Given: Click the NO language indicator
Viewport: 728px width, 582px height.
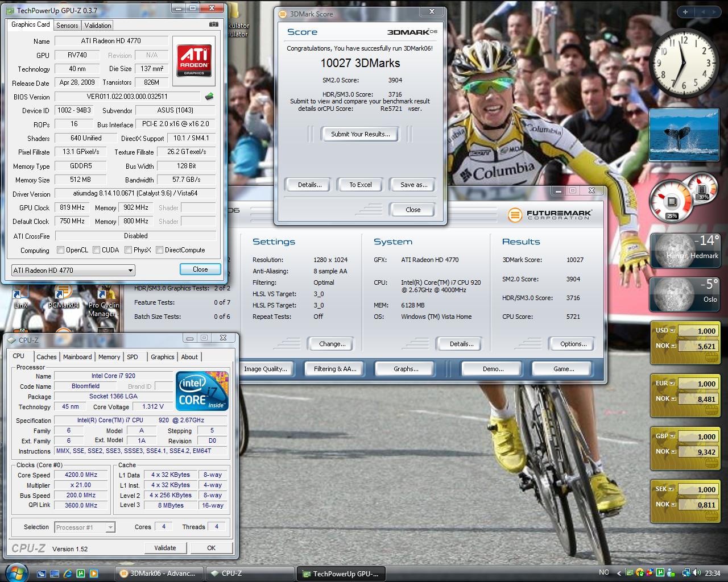Looking at the screenshot, I should 604,573.
